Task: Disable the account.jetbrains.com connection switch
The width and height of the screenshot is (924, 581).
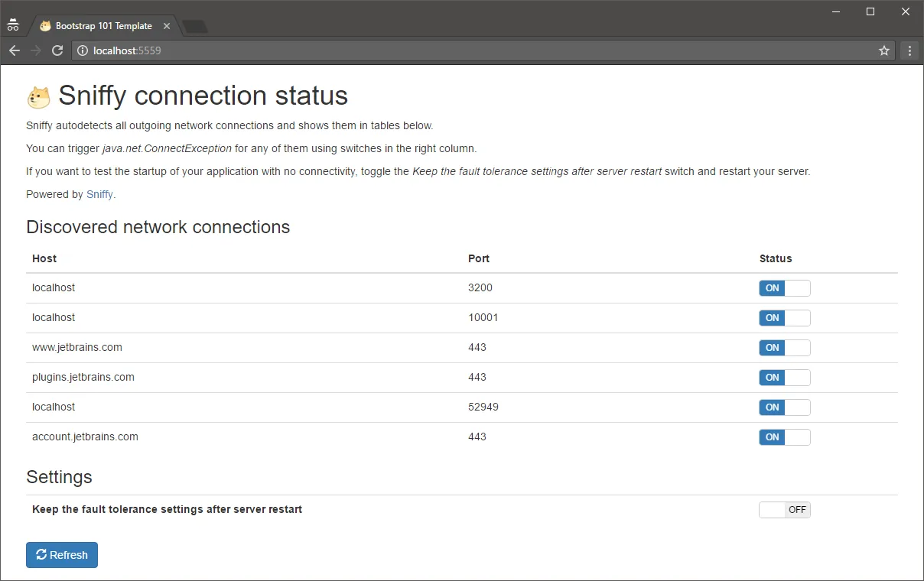Action: point(784,437)
